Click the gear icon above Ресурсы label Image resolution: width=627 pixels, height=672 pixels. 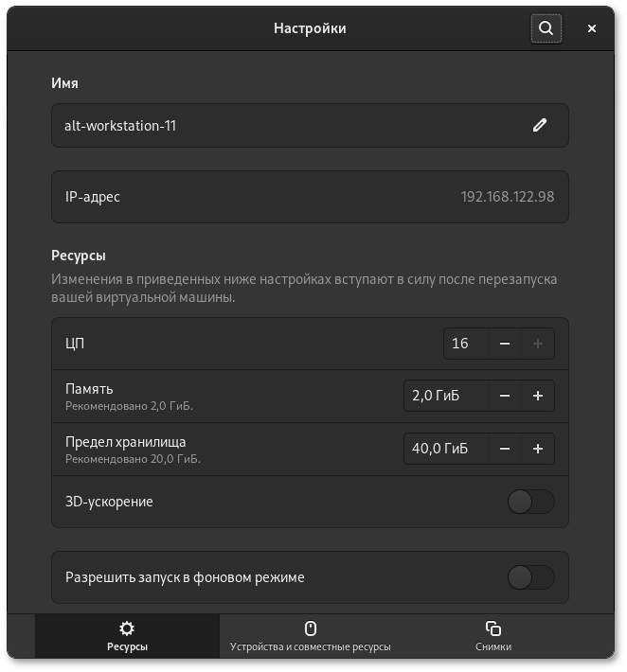coord(127,628)
